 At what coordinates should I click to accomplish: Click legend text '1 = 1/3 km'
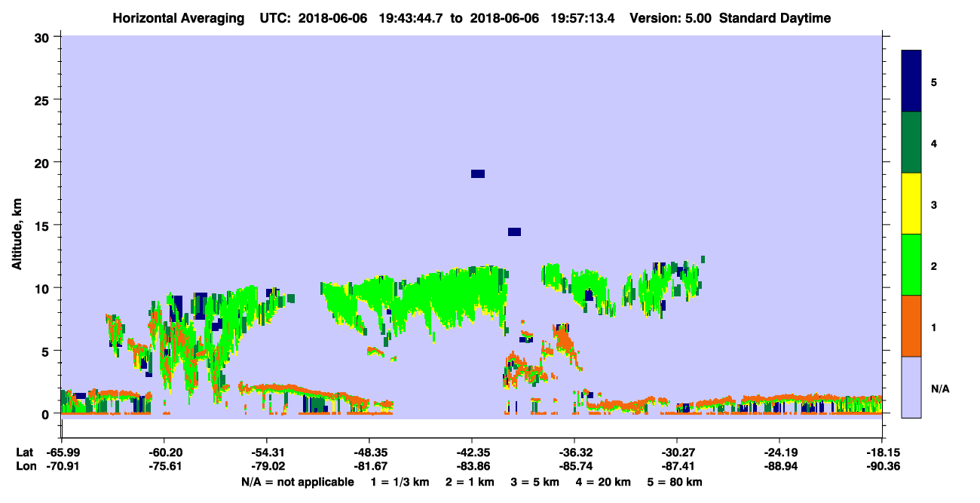pos(400,482)
